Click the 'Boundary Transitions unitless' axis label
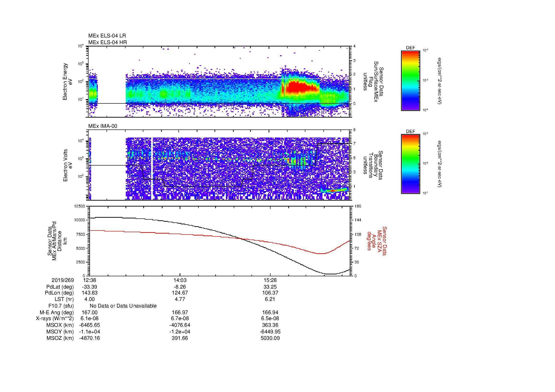555x392 pixels. pos(373,166)
